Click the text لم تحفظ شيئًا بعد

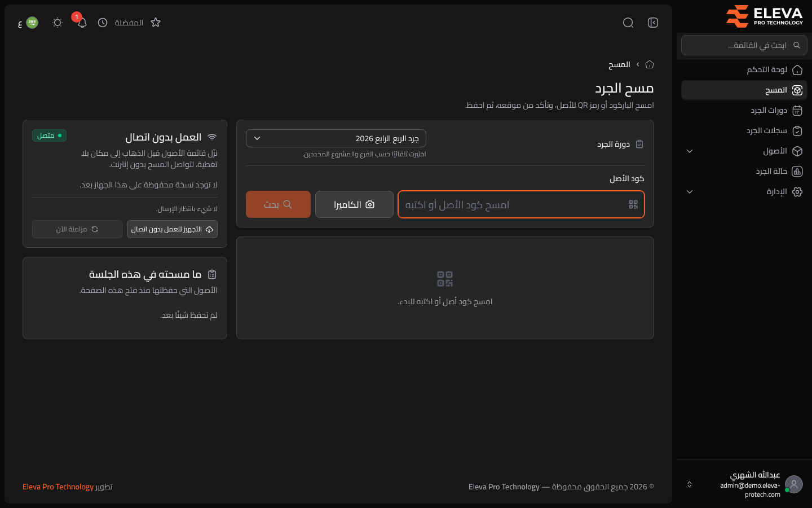point(189,315)
